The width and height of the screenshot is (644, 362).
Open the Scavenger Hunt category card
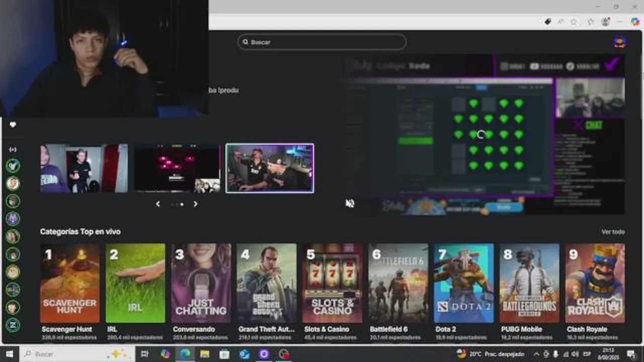click(x=70, y=283)
